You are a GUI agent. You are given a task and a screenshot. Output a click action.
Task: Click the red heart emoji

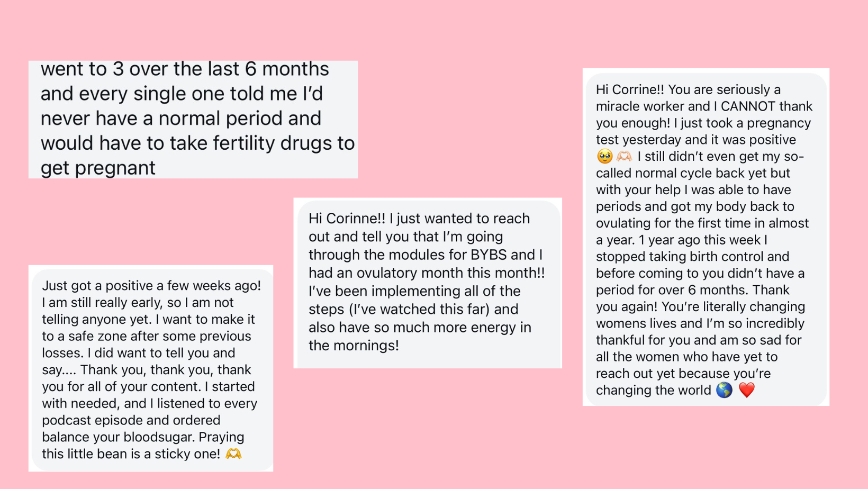pos(747,390)
